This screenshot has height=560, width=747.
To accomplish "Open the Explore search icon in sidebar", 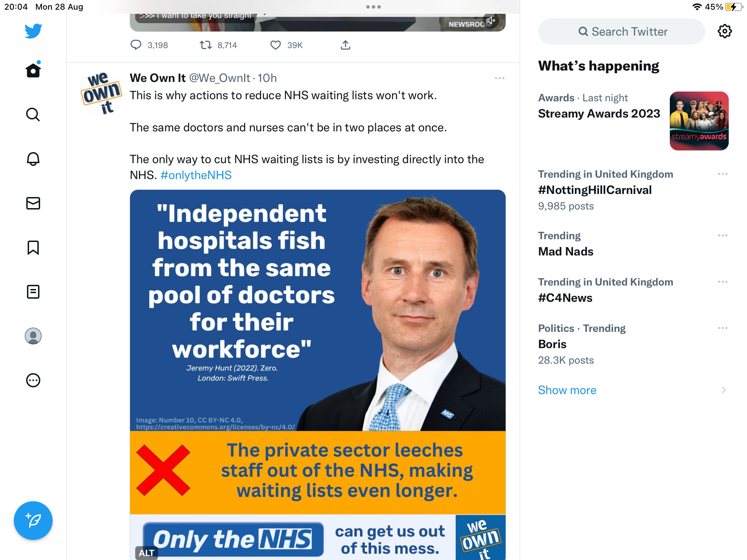I will [33, 114].
